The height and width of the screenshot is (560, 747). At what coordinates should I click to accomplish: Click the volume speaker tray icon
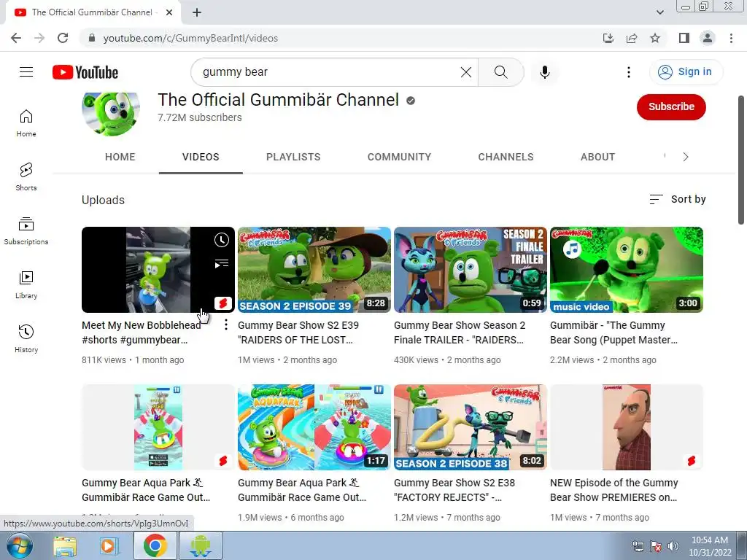(673, 546)
